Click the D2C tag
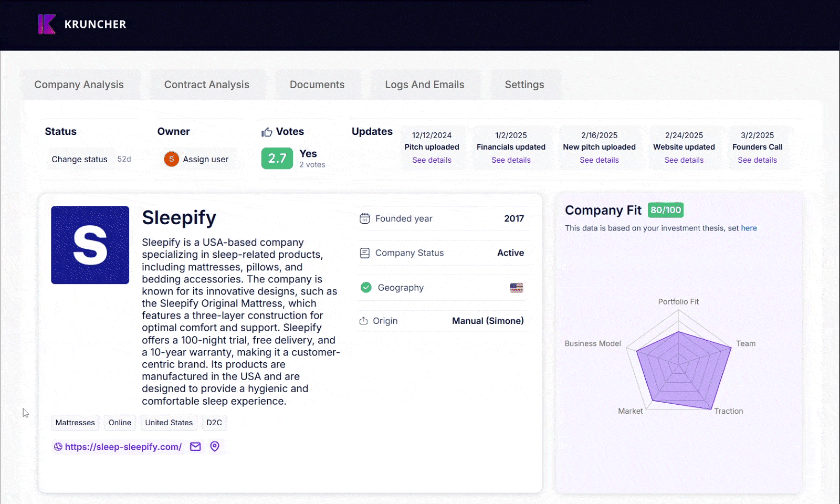Viewport: 840px width, 504px height. (x=214, y=423)
